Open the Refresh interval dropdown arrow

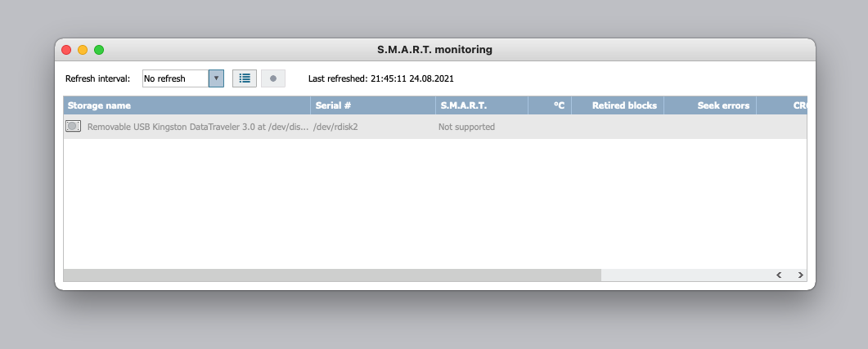(x=216, y=78)
